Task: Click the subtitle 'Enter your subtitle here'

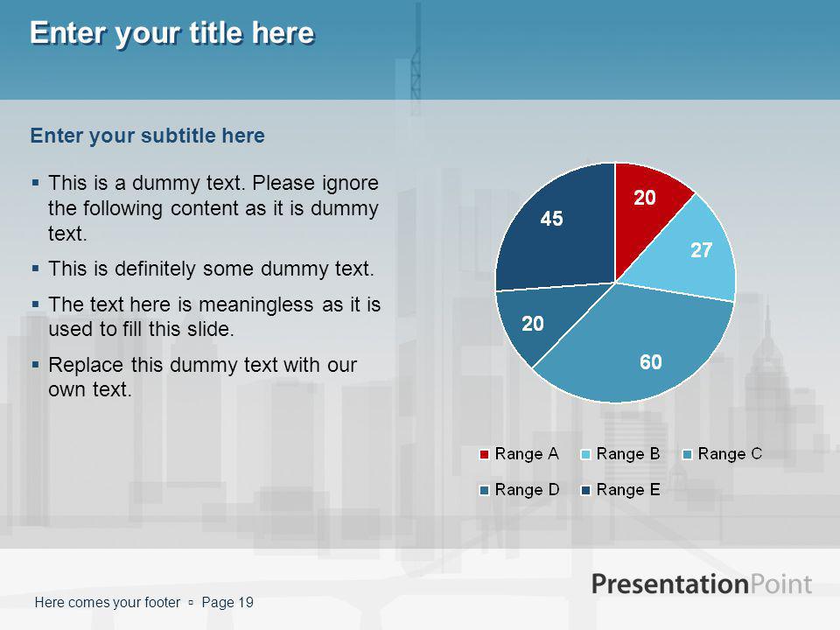Action: pos(147,136)
